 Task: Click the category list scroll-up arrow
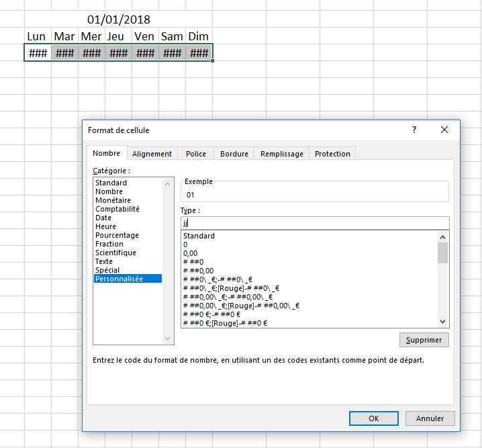(x=168, y=184)
